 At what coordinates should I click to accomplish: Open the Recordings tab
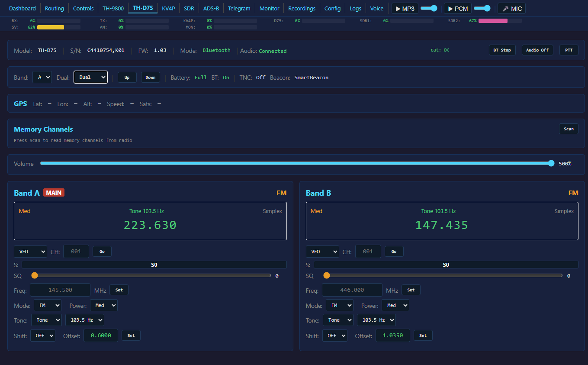point(302,8)
